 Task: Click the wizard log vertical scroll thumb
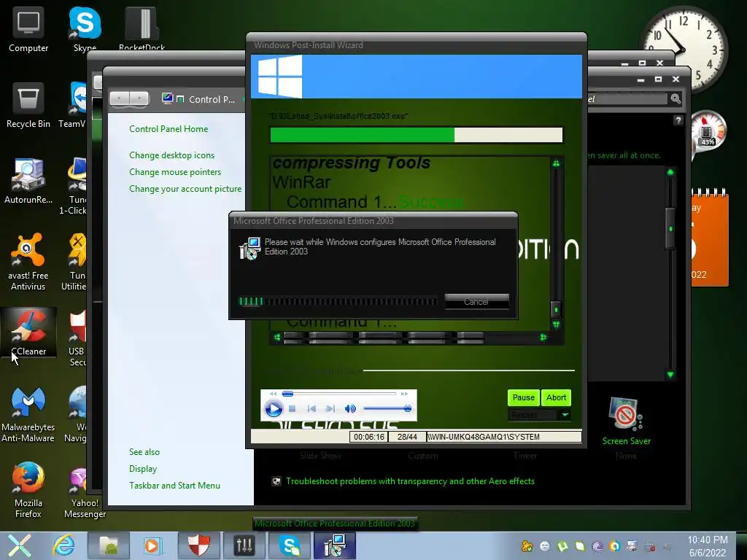tap(556, 309)
